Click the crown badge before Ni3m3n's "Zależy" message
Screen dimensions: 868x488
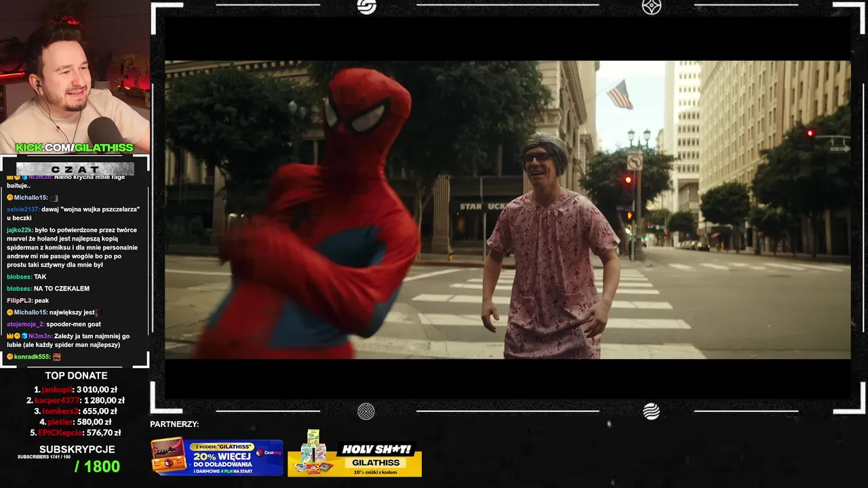[x=9, y=336]
